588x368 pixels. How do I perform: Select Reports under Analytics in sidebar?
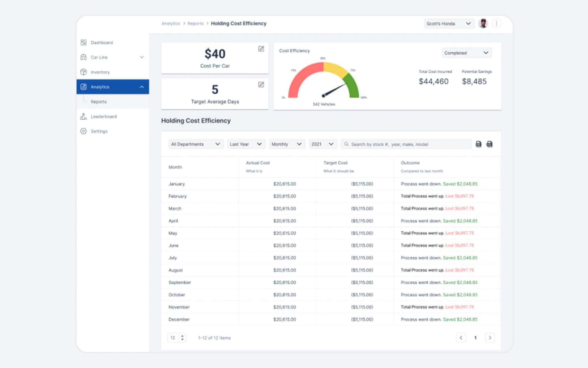98,102
